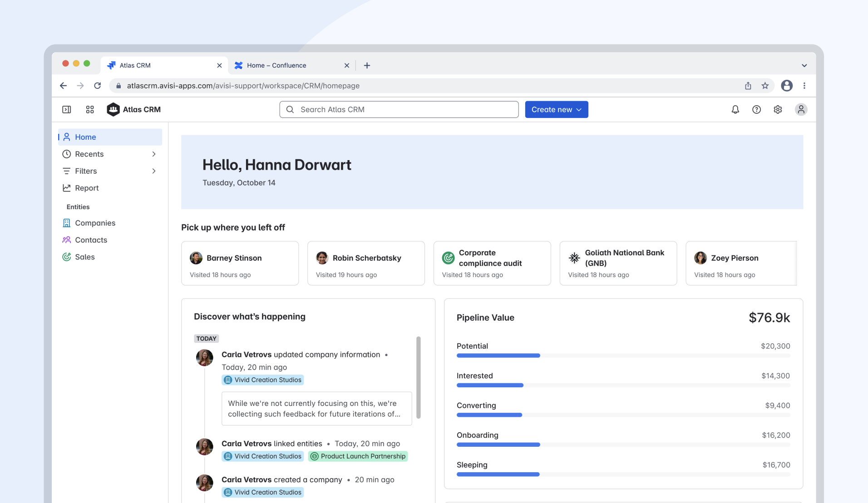This screenshot has height=503, width=868.
Task: Open the app switcher grid icon
Action: [x=90, y=109]
